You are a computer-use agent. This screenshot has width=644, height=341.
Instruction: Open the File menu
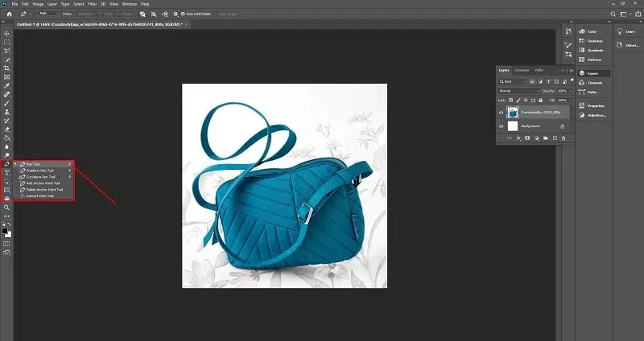tap(15, 4)
